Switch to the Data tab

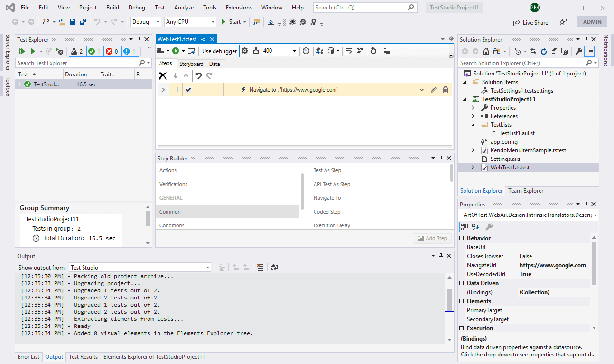(214, 64)
